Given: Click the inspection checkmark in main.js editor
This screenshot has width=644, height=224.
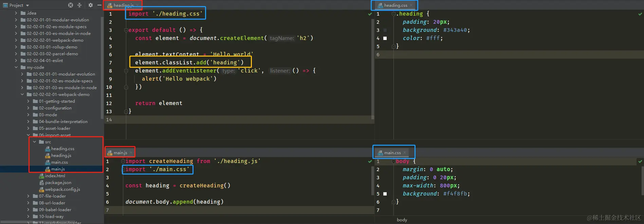Looking at the screenshot, I should tap(370, 161).
